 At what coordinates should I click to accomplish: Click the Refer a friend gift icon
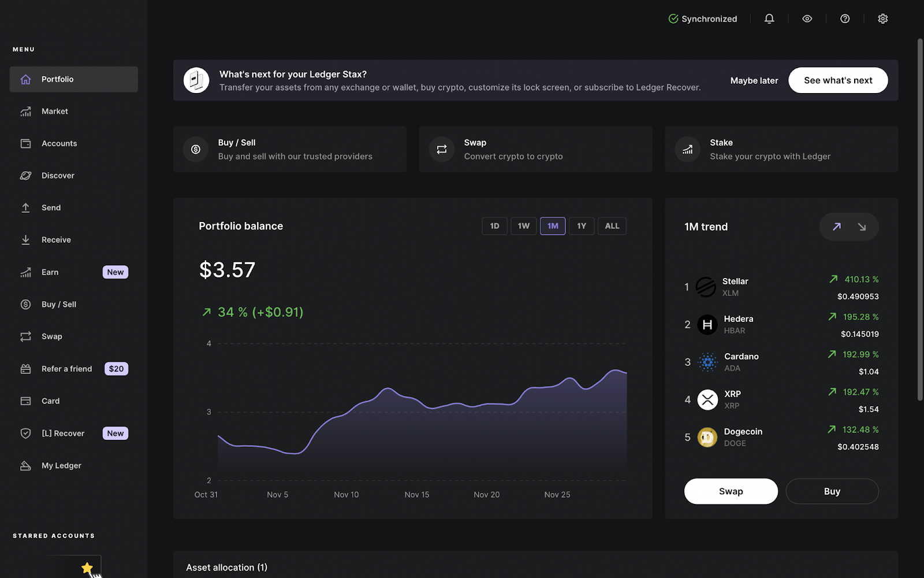click(26, 368)
